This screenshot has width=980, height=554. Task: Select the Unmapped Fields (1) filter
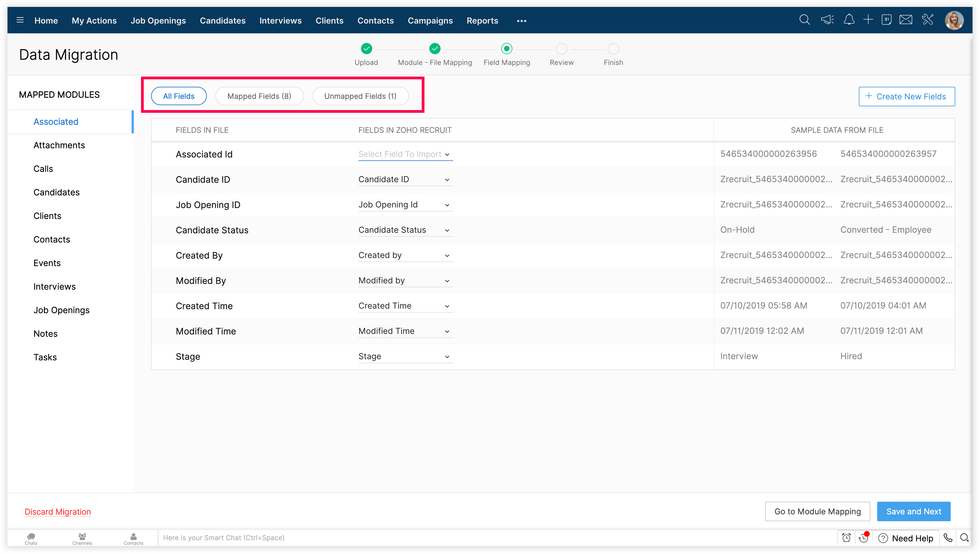click(360, 96)
